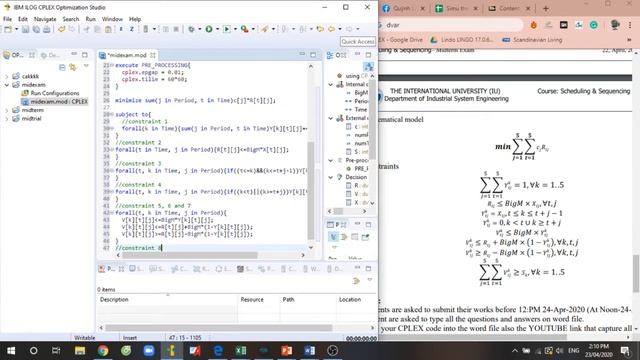Open the Run menu
This screenshot has height=360, width=640.
coord(91,19)
